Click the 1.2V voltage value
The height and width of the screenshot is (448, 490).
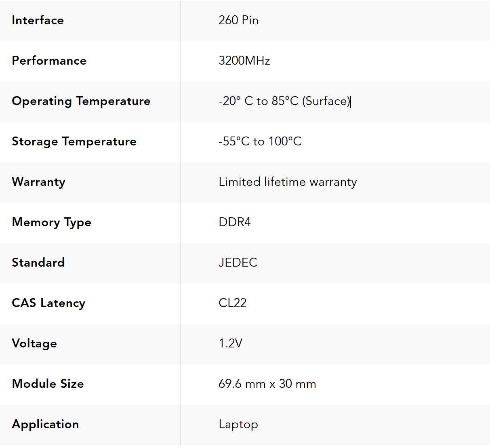click(230, 343)
